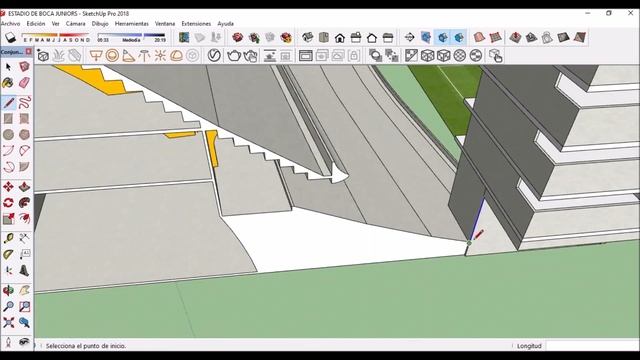640x360 pixels.
Task: Select the Freehand curve tool
Action: tap(24, 102)
